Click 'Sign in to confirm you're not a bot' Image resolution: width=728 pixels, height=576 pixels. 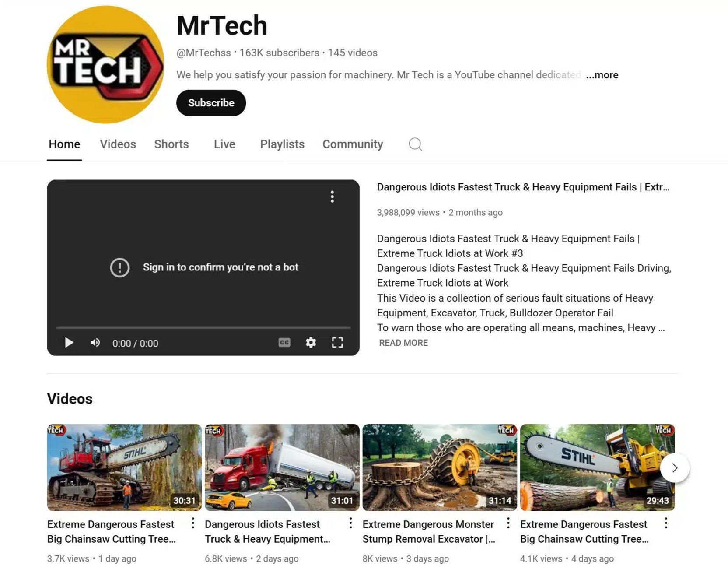[x=220, y=267]
